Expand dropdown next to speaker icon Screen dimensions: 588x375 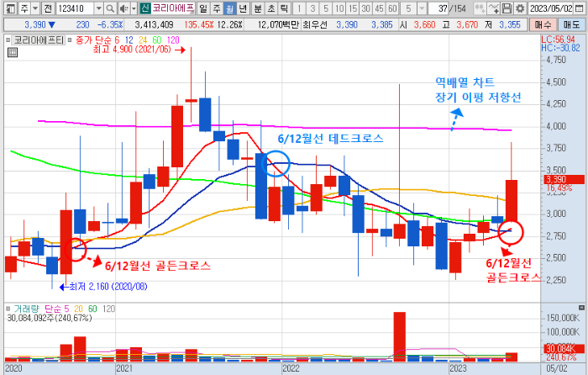coord(134,8)
